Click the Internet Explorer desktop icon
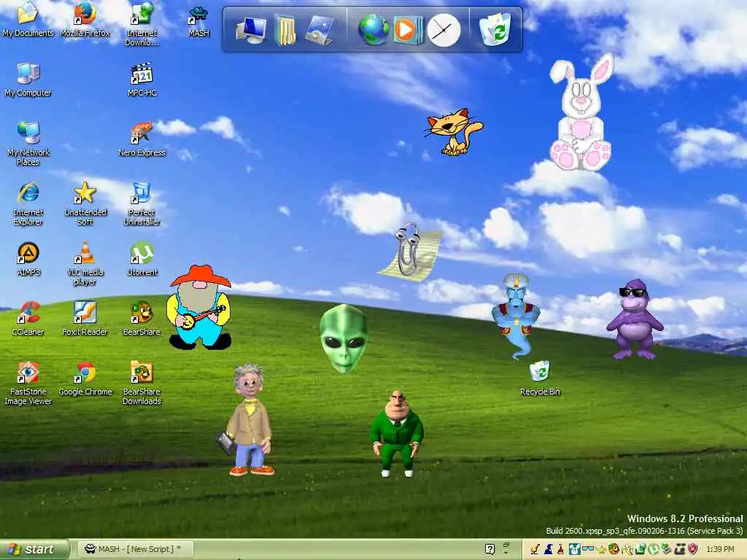747x560 pixels. tap(28, 203)
